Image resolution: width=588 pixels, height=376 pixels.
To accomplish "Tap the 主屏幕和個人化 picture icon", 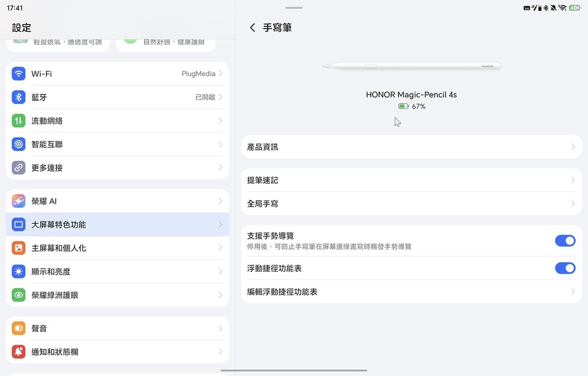I will coord(18,248).
